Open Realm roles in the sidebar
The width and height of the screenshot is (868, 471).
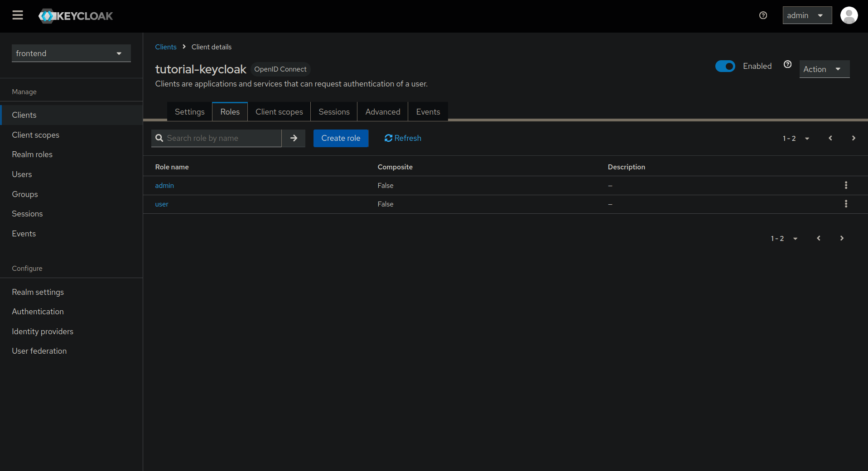[71, 154]
